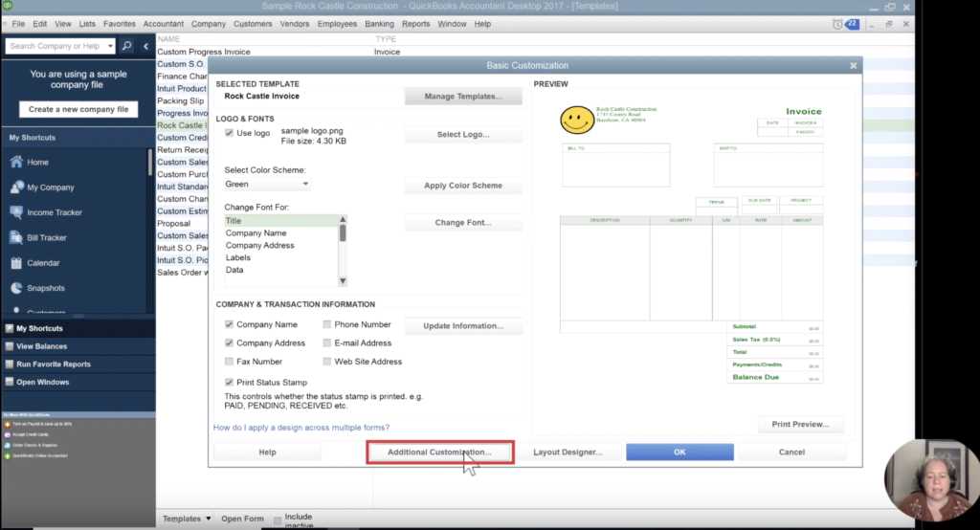Click Open Form button at bottom
The width and height of the screenshot is (980, 530).
242,519
